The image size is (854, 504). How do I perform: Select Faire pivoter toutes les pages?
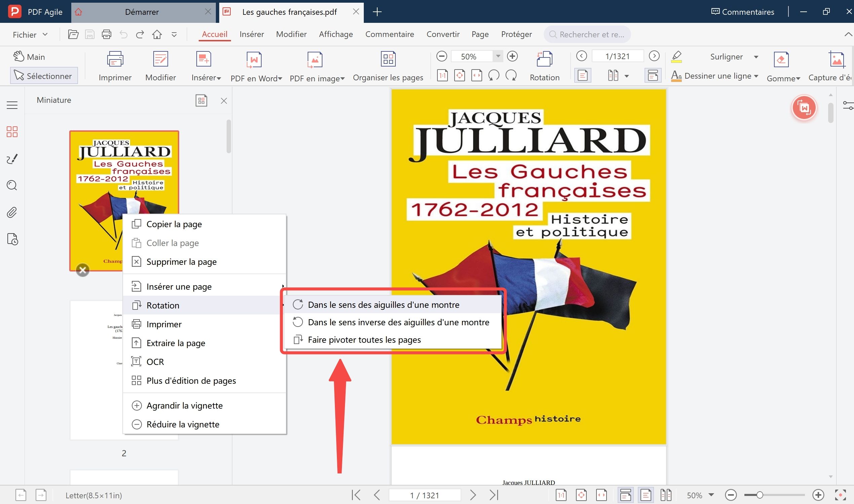point(392,340)
